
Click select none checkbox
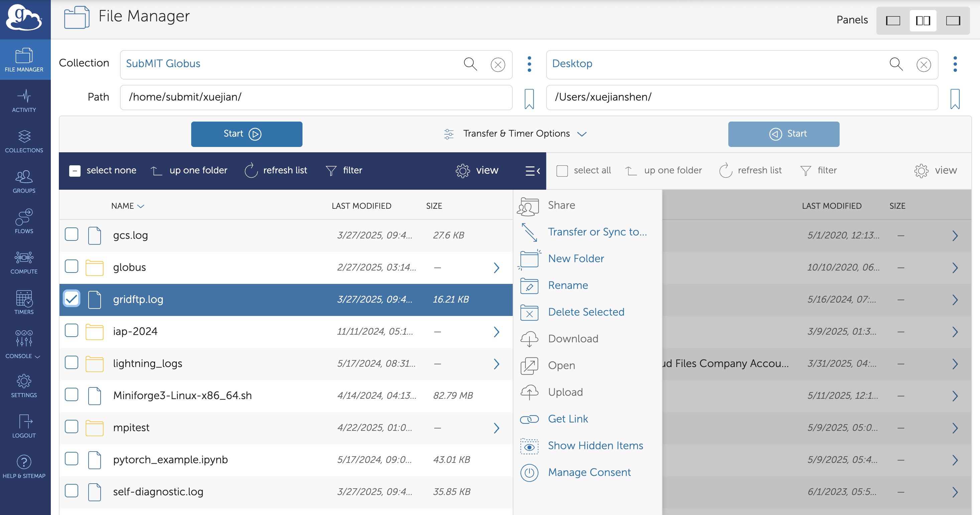coord(75,171)
